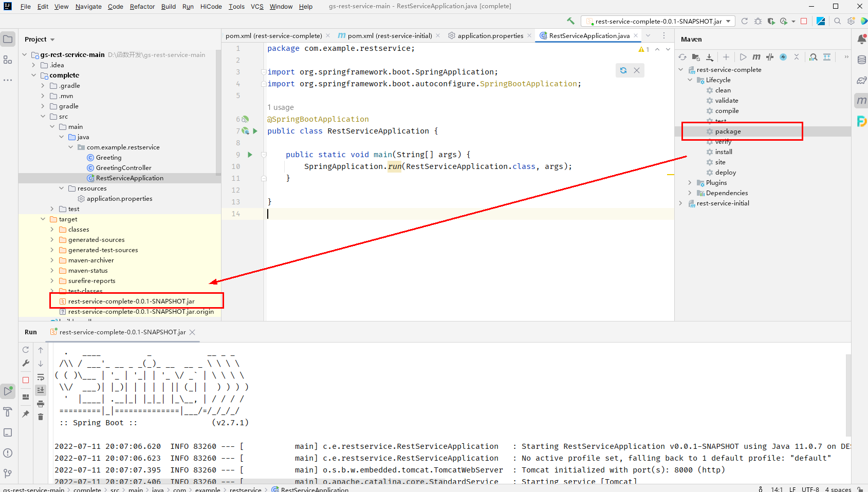This screenshot has height=492, width=868.
Task: Click the Maven execute goal 'm' icon
Action: [756, 57]
